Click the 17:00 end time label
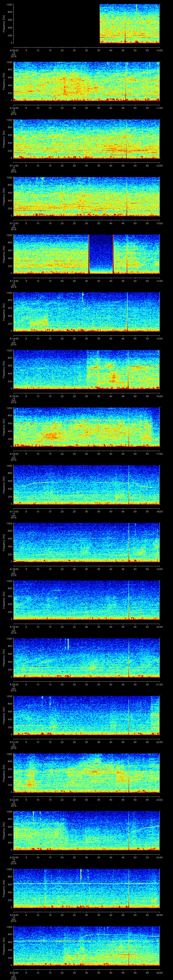 click(x=160, y=454)
